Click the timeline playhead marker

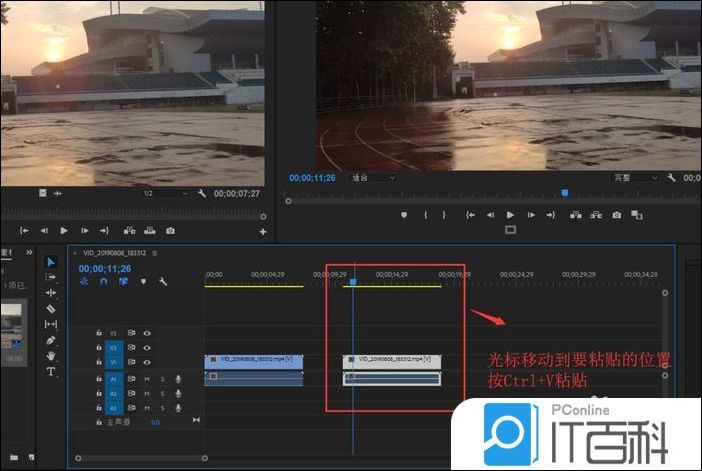click(x=353, y=282)
